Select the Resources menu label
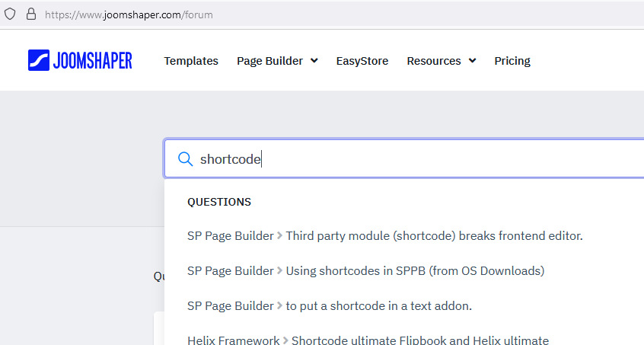This screenshot has height=345, width=644. coord(434,61)
